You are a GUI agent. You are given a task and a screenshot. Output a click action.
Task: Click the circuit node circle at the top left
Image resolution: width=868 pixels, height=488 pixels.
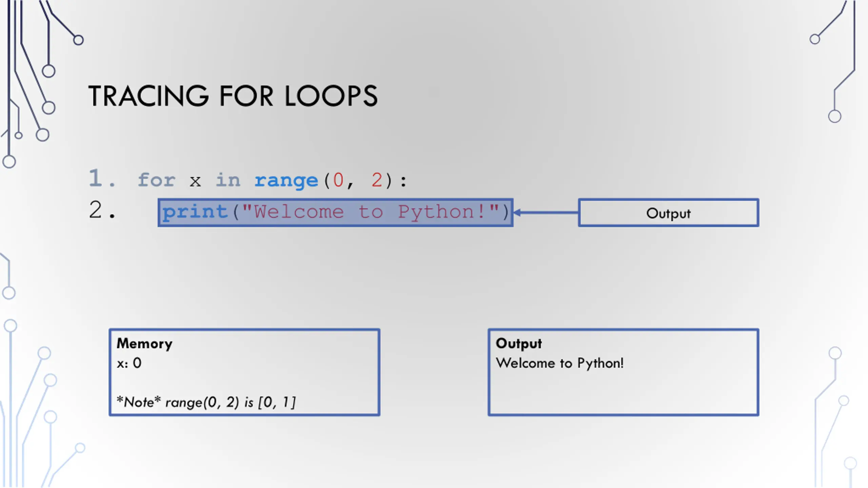(78, 40)
